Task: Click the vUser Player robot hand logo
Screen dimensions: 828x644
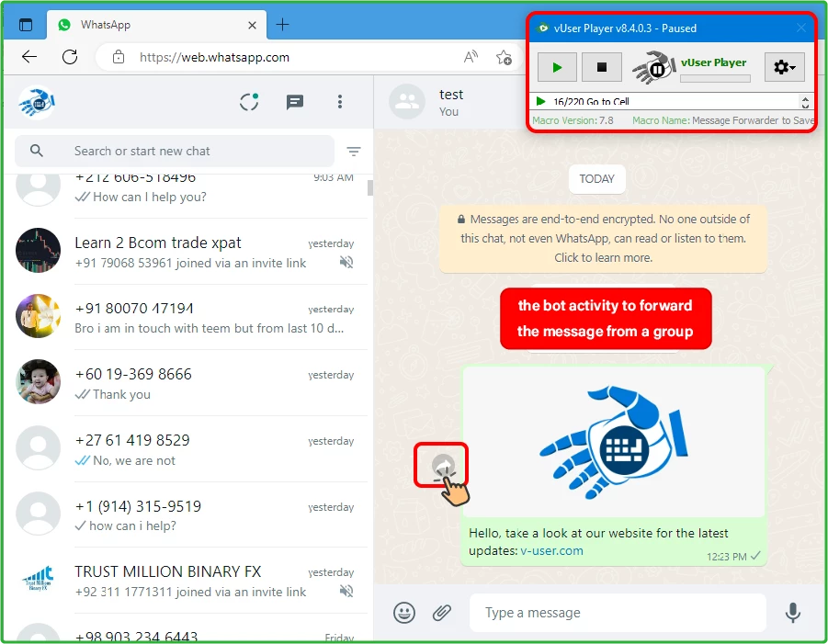Action: click(x=653, y=67)
